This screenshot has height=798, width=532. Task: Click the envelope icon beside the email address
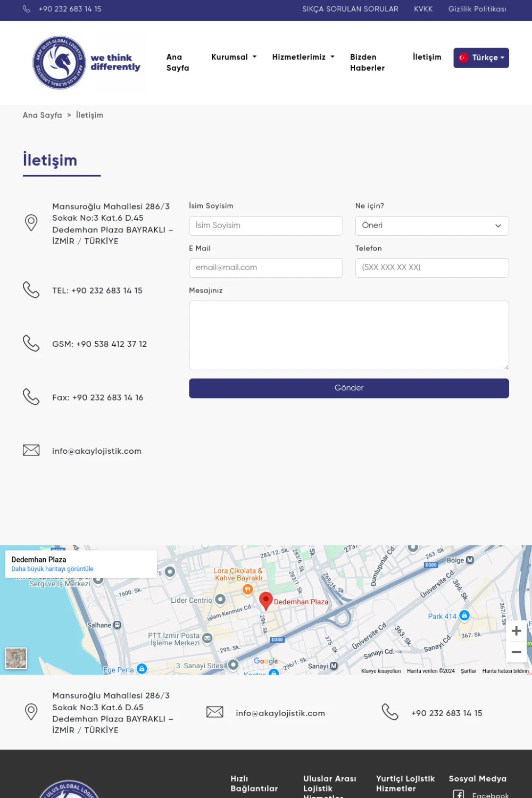[31, 451]
